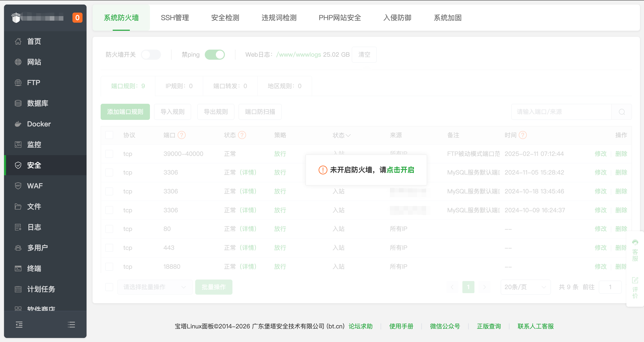Select the 系统防火墙 tab
Screen dimensions: 644x342
(x=121, y=18)
